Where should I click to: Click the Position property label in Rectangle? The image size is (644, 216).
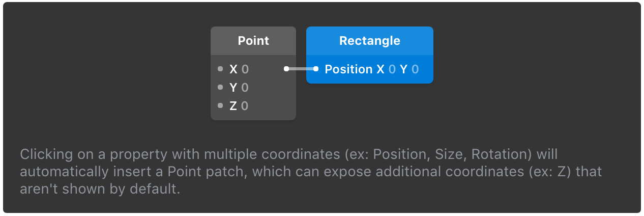pyautogui.click(x=348, y=69)
